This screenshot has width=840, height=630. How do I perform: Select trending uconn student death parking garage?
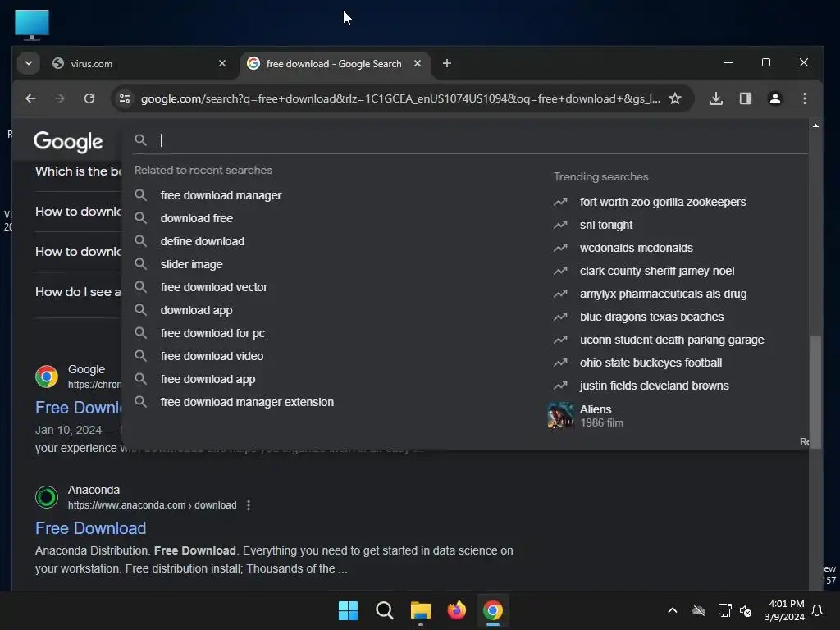[672, 340]
